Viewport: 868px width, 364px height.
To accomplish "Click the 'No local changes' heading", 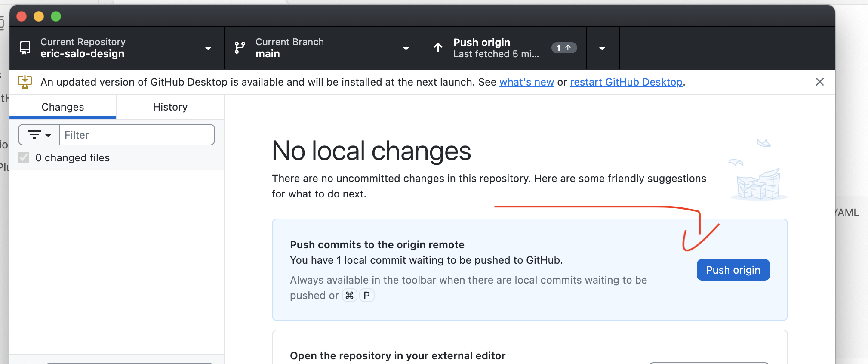I will tap(372, 151).
